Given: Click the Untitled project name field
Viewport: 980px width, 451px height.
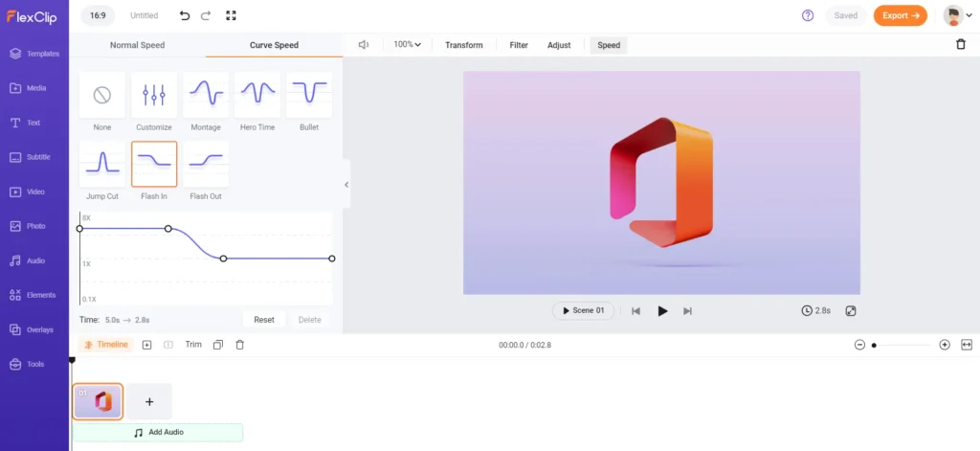Looking at the screenshot, I should 144,15.
